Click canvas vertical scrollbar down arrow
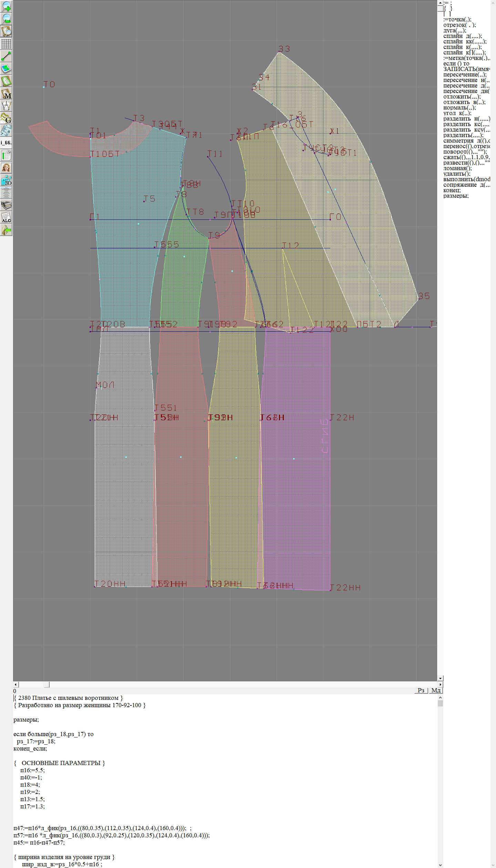496x868 pixels. [x=440, y=678]
